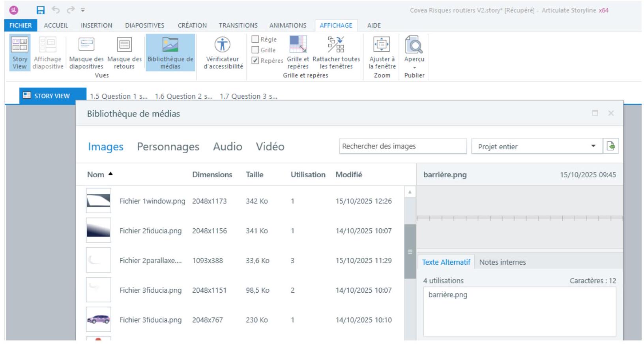The width and height of the screenshot is (644, 344).
Task: Click the Redo arrow icon
Action: 71,10
